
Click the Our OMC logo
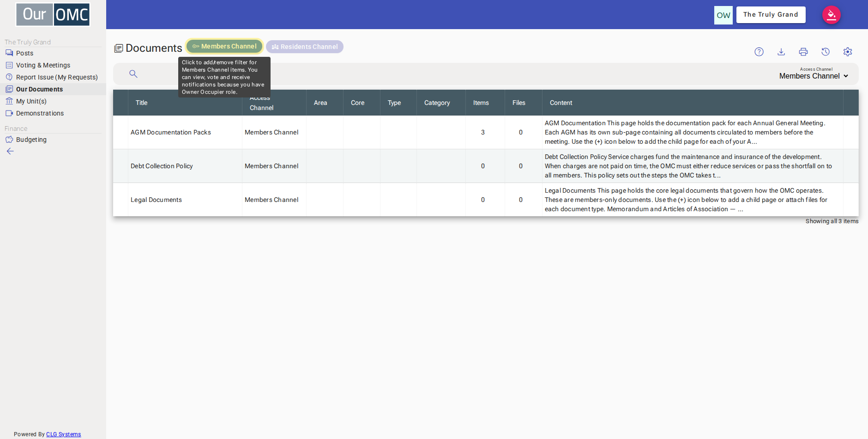coord(53,14)
